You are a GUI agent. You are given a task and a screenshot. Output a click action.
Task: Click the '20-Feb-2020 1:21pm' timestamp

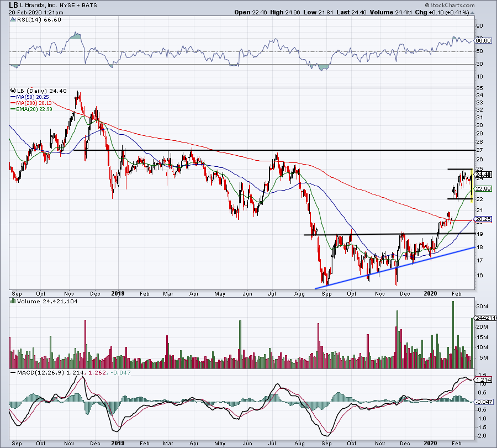(36, 13)
